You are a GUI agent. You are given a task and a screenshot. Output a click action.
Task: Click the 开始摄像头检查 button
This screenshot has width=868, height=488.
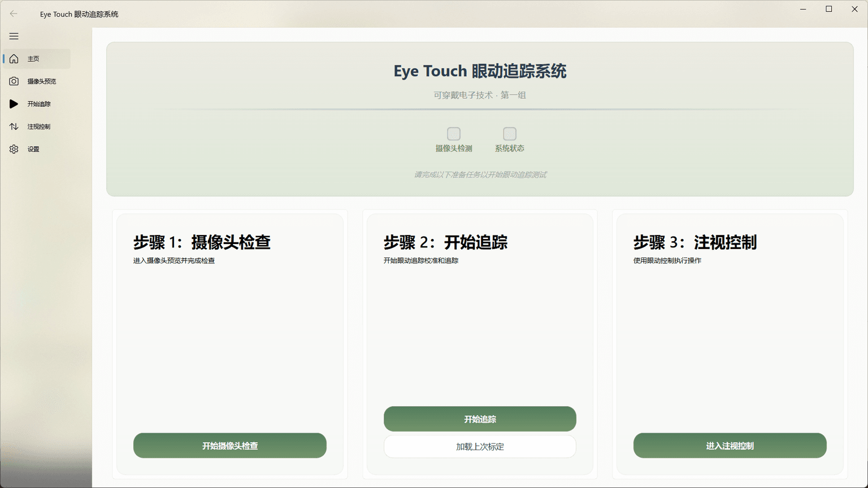coord(230,446)
